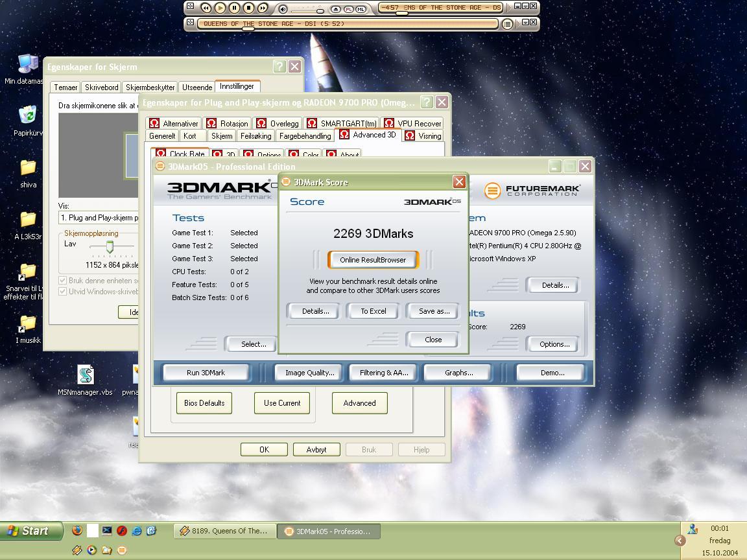Launch Internet Explorer from quick launch

pyautogui.click(x=137, y=530)
